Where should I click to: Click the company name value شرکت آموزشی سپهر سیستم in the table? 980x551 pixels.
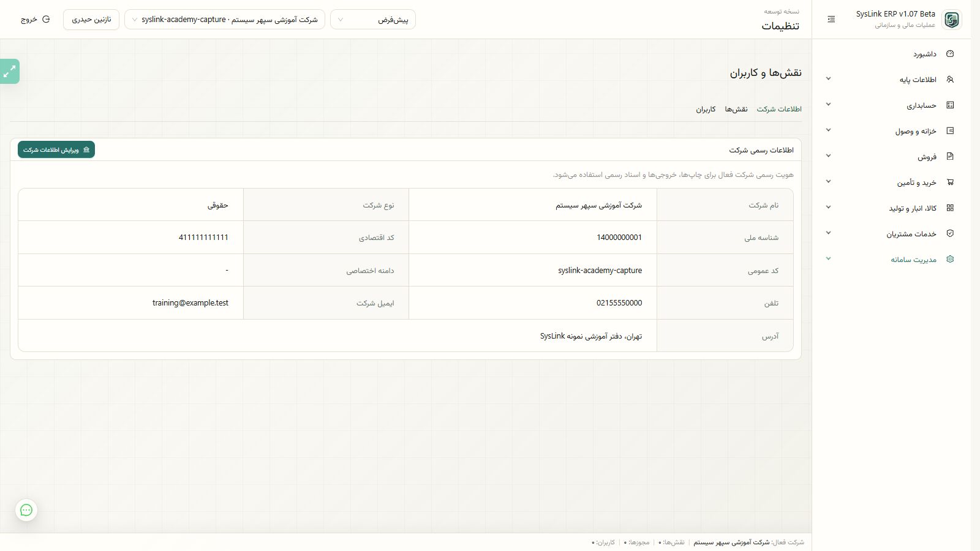point(598,205)
